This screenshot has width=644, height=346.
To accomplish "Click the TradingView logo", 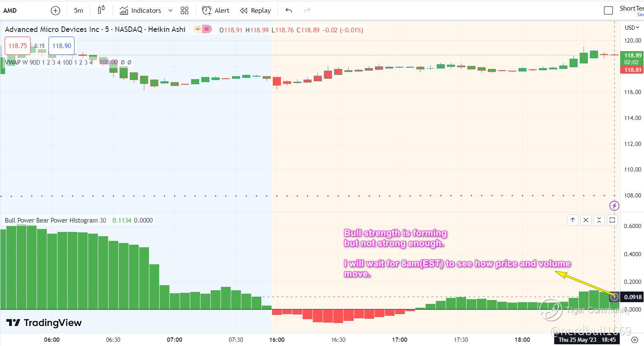I will (44, 323).
